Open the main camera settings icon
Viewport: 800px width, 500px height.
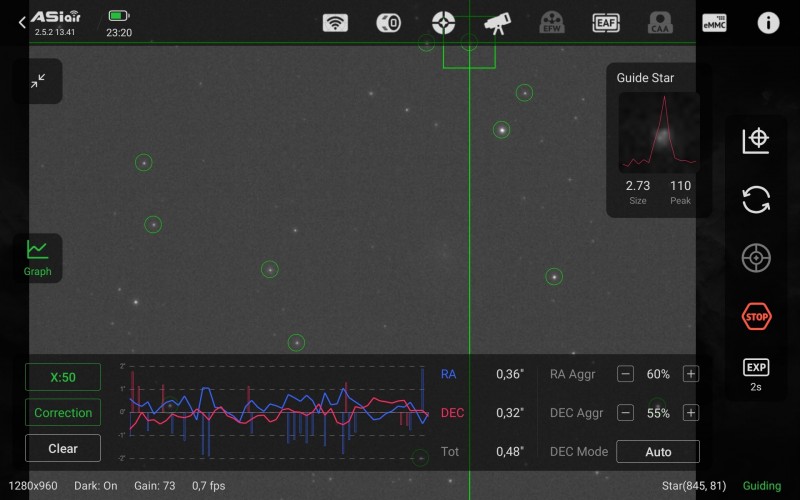tap(389, 23)
